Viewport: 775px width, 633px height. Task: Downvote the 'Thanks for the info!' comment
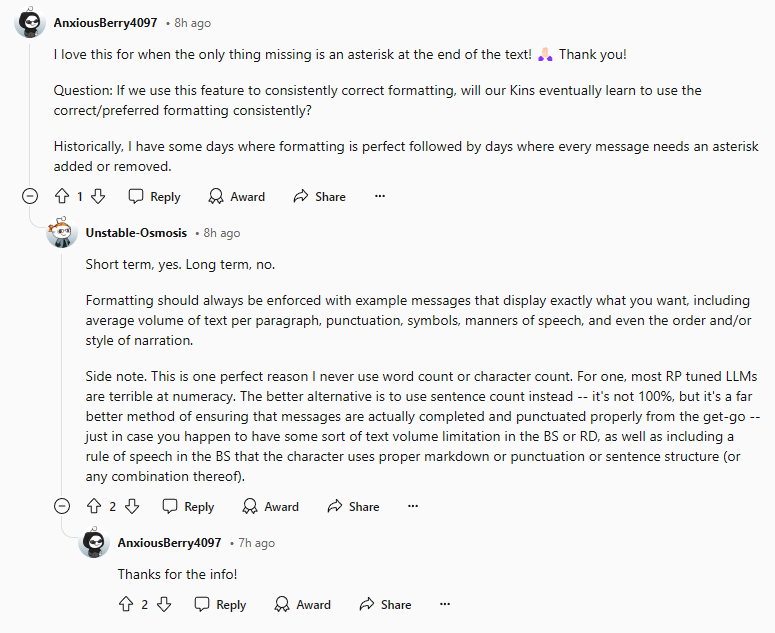(164, 604)
